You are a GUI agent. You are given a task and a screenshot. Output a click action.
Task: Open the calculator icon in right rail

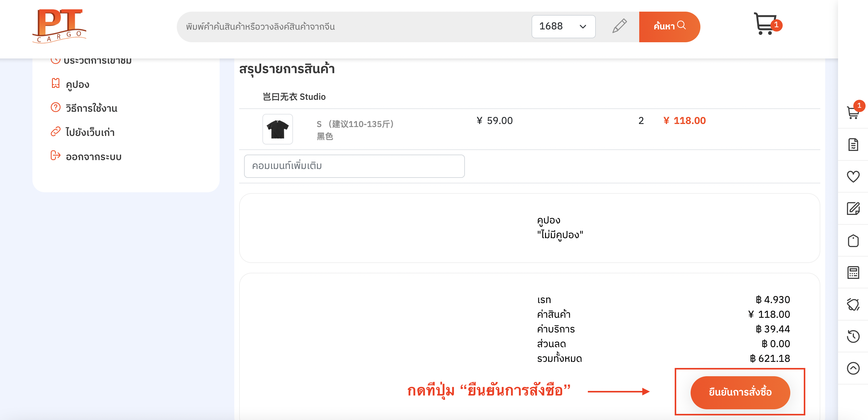point(853,272)
